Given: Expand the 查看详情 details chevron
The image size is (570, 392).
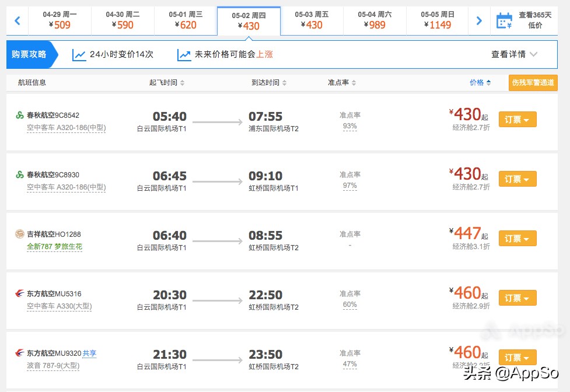Looking at the screenshot, I should (533, 54).
